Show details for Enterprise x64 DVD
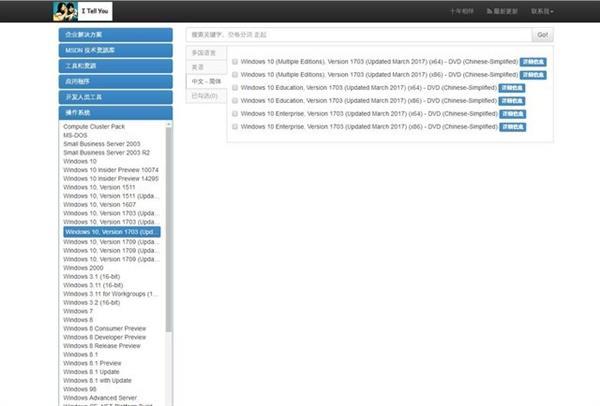600x406 pixels. click(x=513, y=114)
